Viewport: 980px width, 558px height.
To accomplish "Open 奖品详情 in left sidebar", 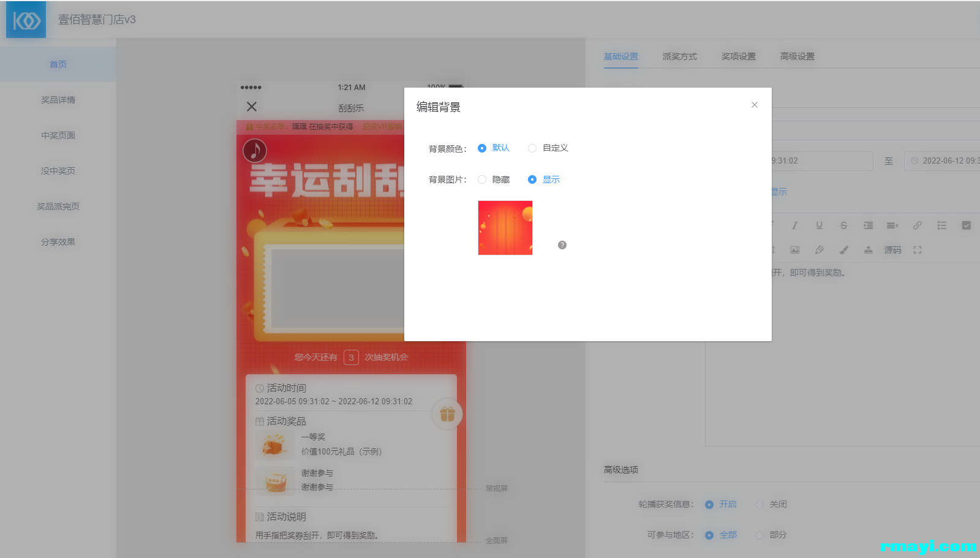I will coord(58,100).
